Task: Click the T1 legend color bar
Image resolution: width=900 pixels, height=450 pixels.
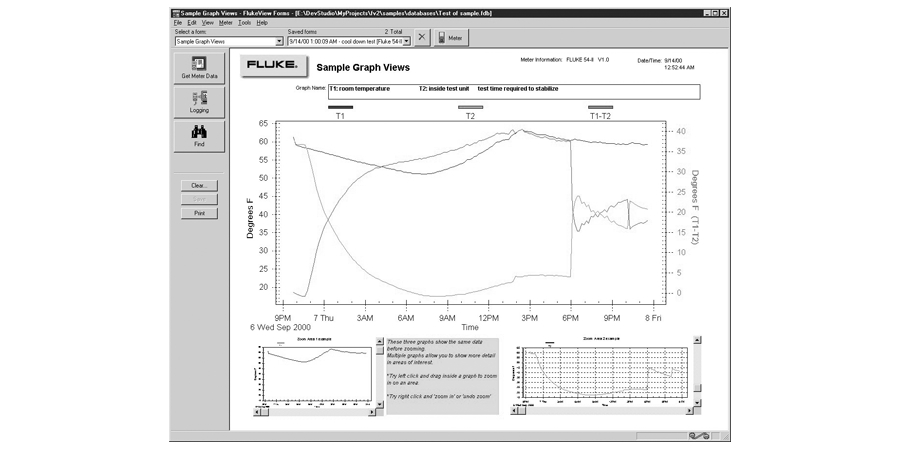Action: pyautogui.click(x=340, y=107)
